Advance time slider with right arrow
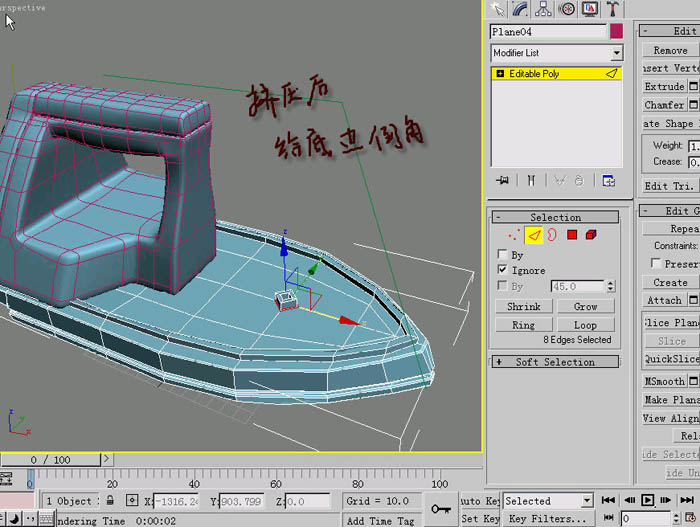The image size is (700, 527). 106,459
